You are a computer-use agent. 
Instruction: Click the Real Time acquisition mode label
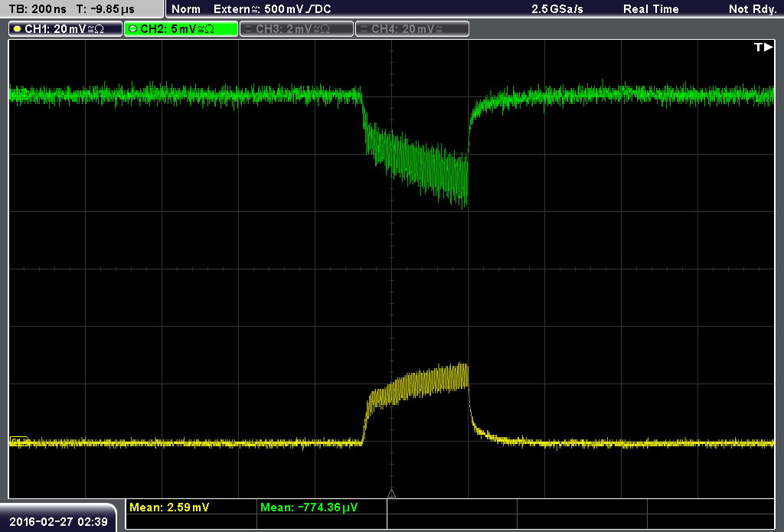pyautogui.click(x=651, y=9)
